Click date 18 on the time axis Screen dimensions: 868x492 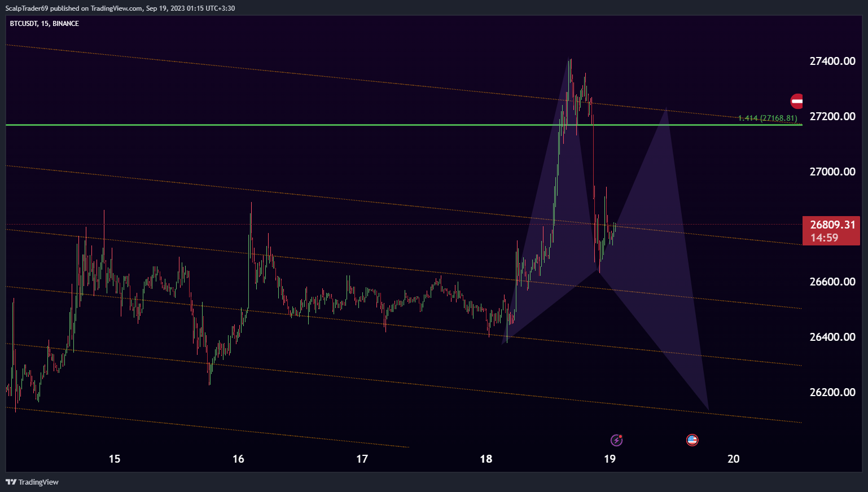tap(486, 459)
